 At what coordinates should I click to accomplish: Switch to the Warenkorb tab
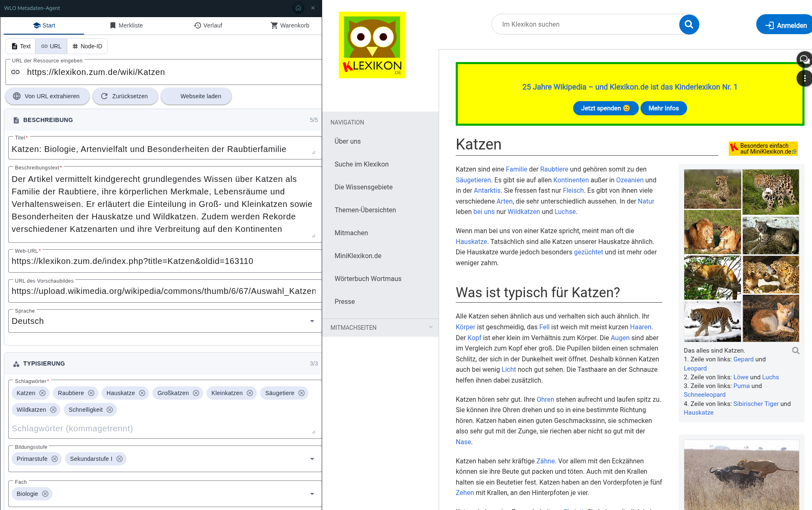pos(290,25)
